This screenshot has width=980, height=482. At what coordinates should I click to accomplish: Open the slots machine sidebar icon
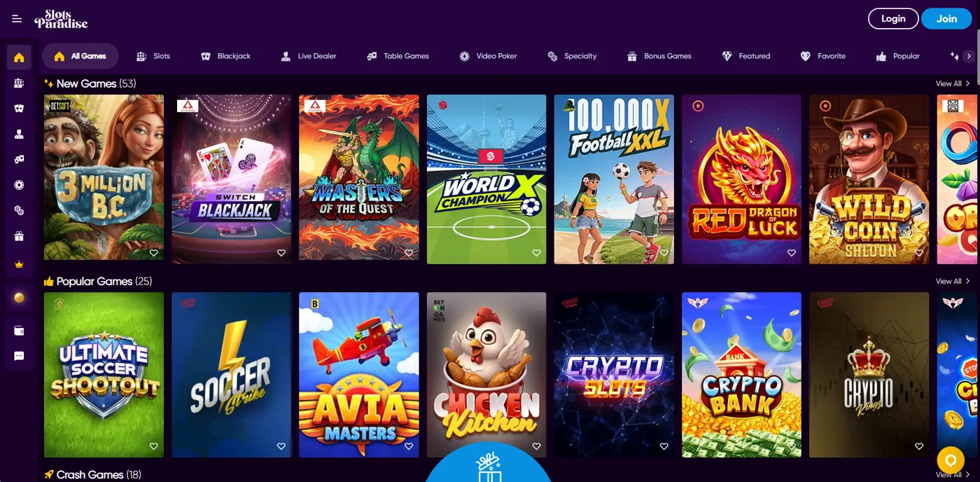coord(19,83)
